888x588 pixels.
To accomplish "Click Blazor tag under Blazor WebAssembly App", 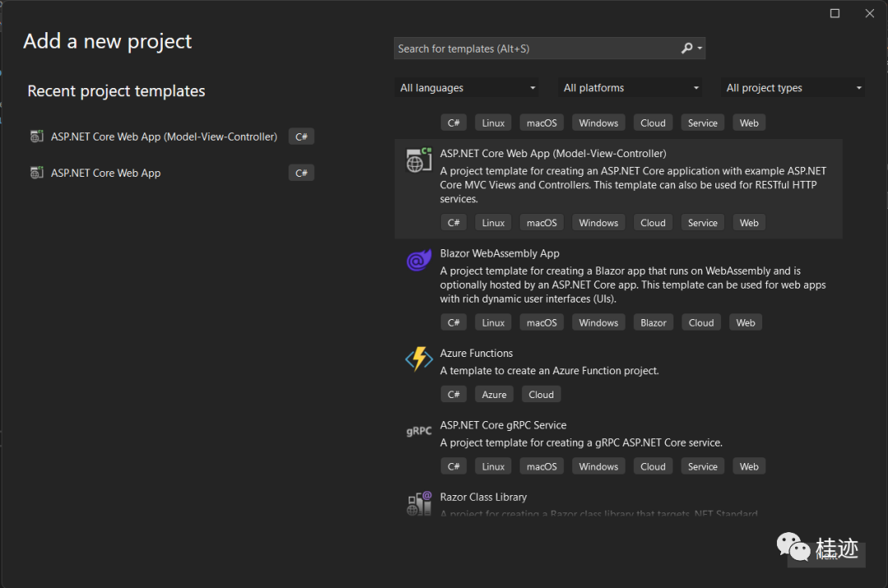I will (x=654, y=322).
